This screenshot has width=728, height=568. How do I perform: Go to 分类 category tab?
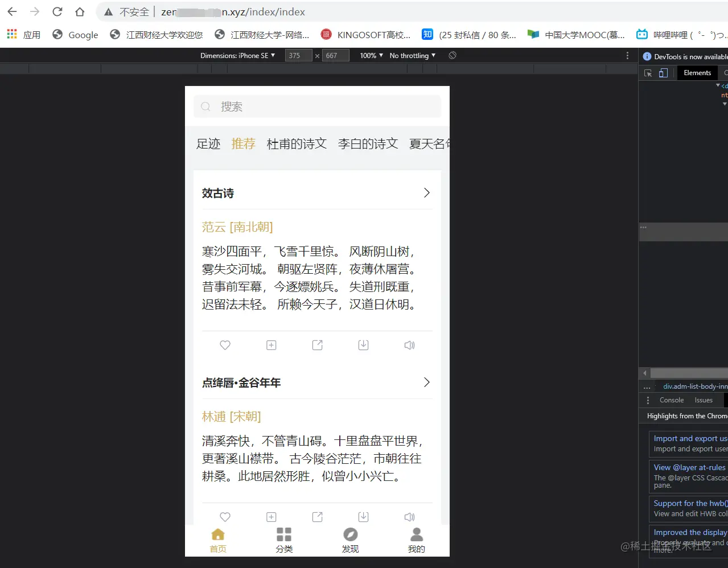(x=284, y=541)
